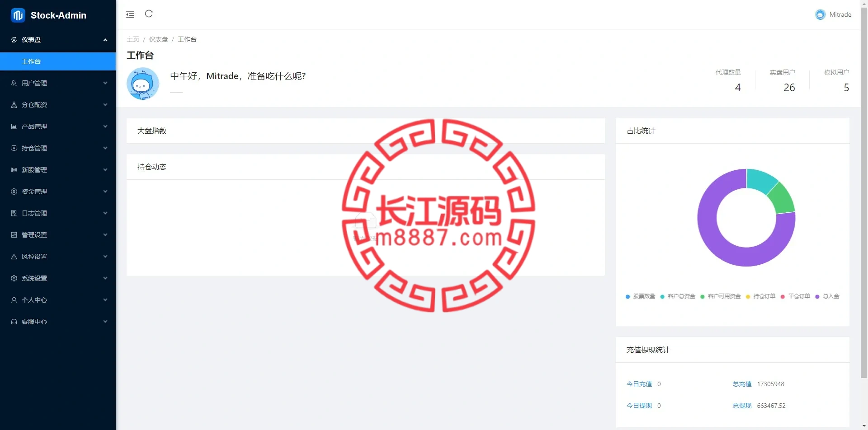868x430 pixels.
Task: Click the 代理数量 value 4
Action: tap(738, 88)
